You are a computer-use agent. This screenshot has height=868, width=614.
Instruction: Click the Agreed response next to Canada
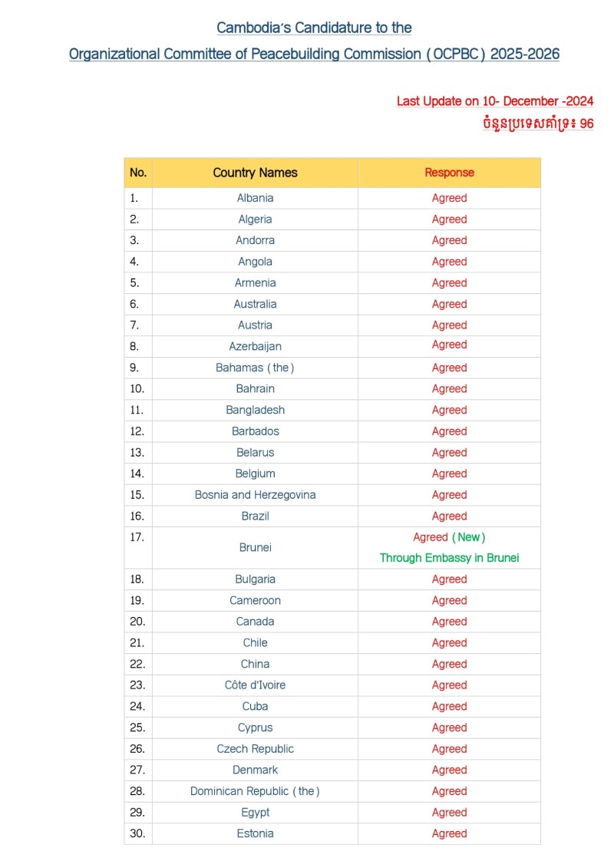pos(449,622)
